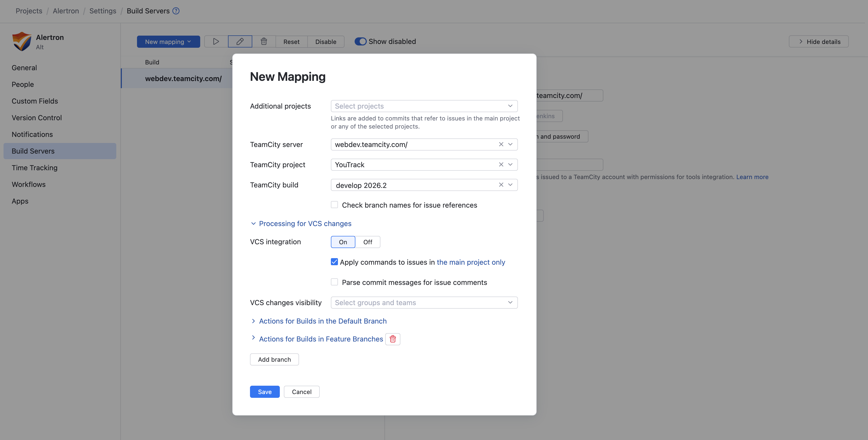This screenshot has width=868, height=440.
Task: Open General settings in sidebar
Action: pos(24,68)
